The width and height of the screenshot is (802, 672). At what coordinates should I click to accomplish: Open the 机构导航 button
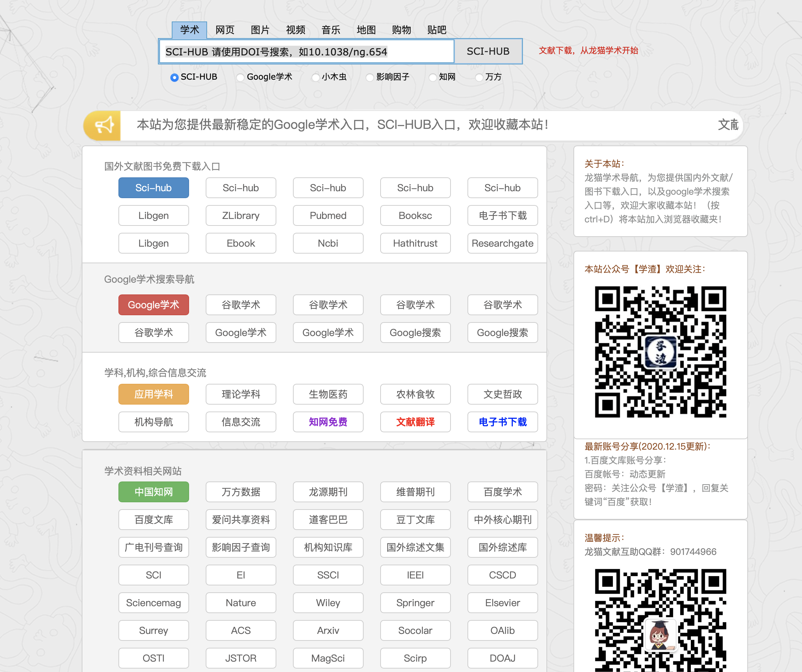point(153,422)
